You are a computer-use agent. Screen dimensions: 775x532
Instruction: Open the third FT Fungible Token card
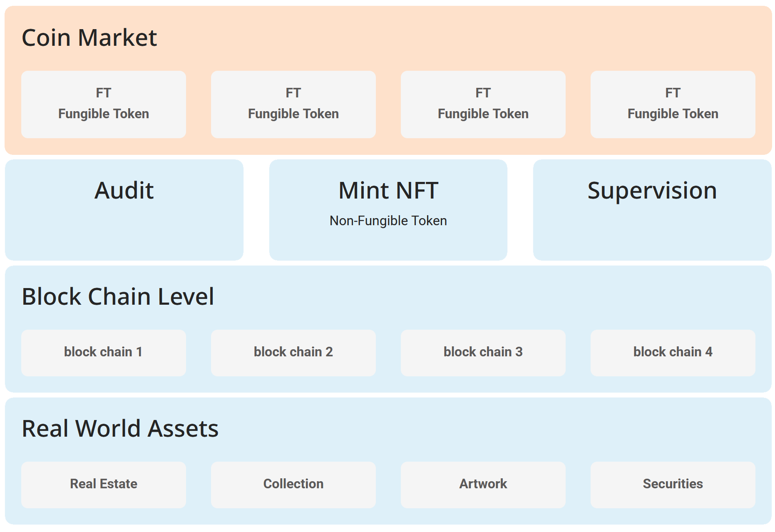(483, 104)
